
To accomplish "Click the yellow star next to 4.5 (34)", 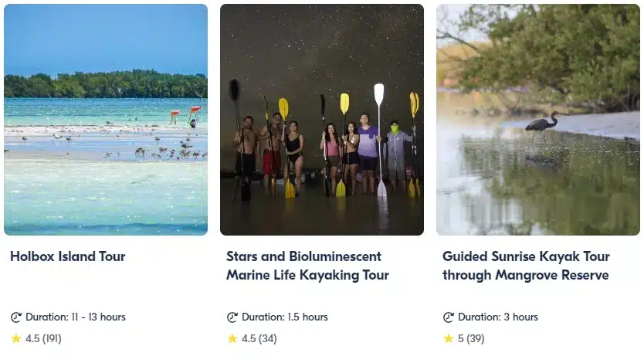I will tap(232, 338).
